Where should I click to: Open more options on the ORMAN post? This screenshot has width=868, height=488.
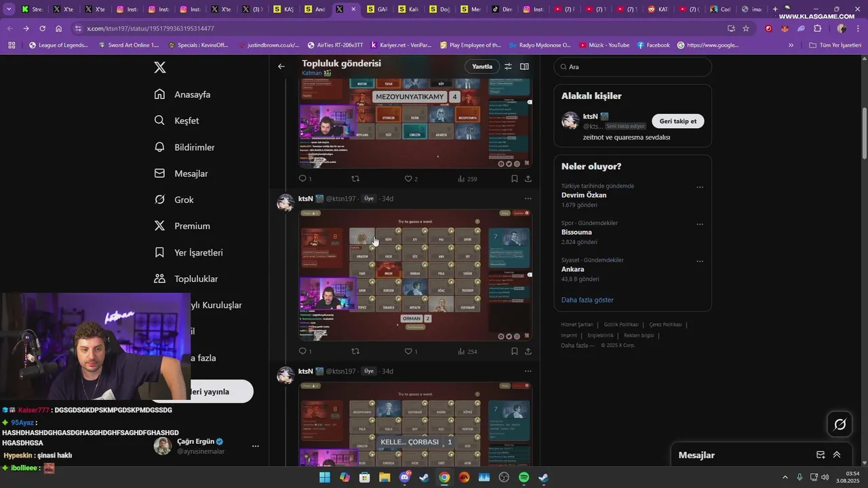pos(528,199)
